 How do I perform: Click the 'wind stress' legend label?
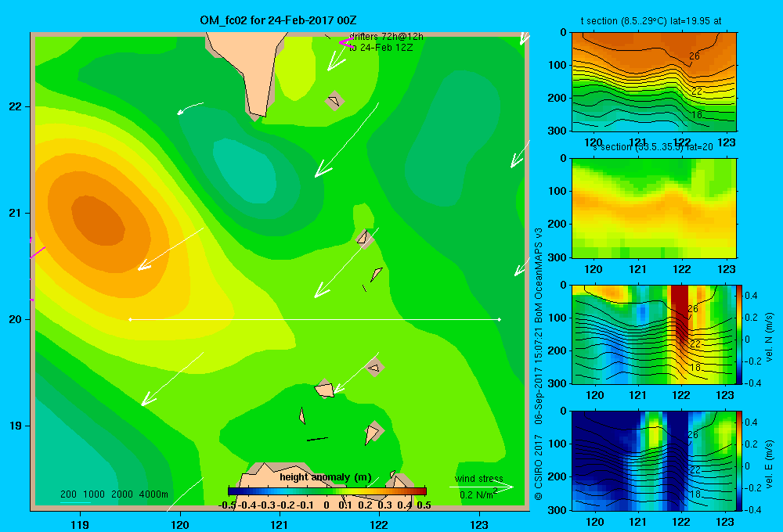pos(479,478)
